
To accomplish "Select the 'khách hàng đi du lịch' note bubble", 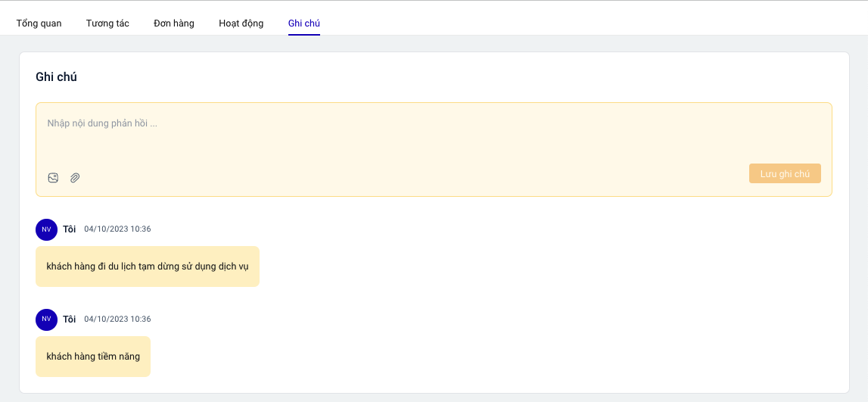I will (148, 266).
